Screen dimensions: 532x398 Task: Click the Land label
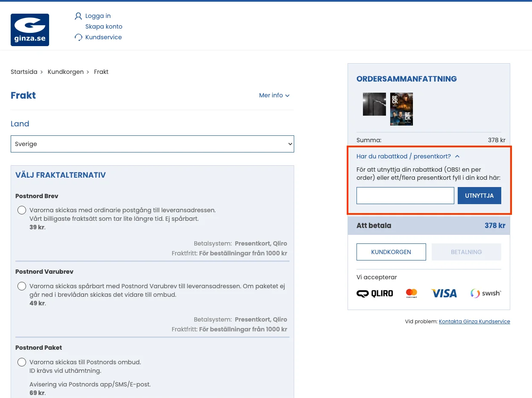pos(20,124)
